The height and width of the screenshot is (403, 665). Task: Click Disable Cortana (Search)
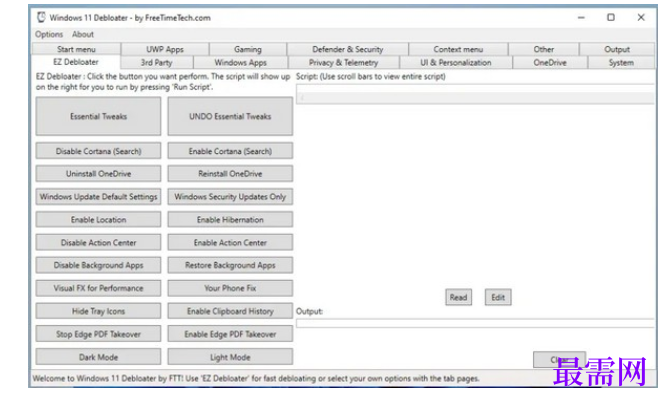(x=98, y=151)
